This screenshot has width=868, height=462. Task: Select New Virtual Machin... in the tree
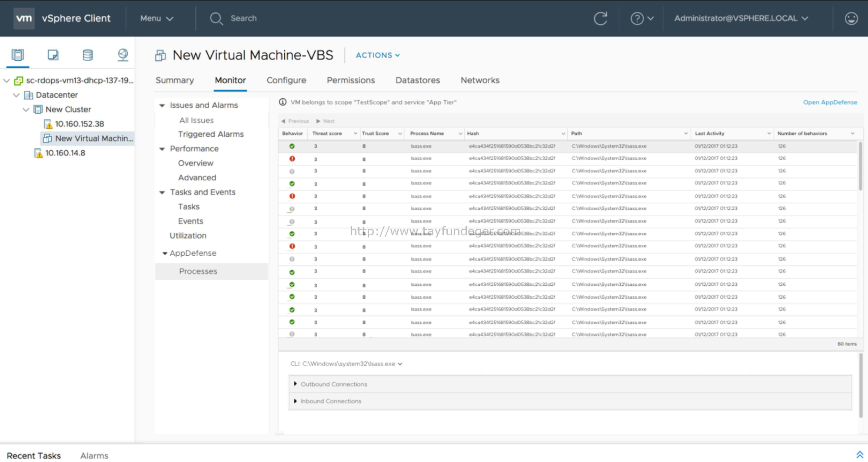94,139
